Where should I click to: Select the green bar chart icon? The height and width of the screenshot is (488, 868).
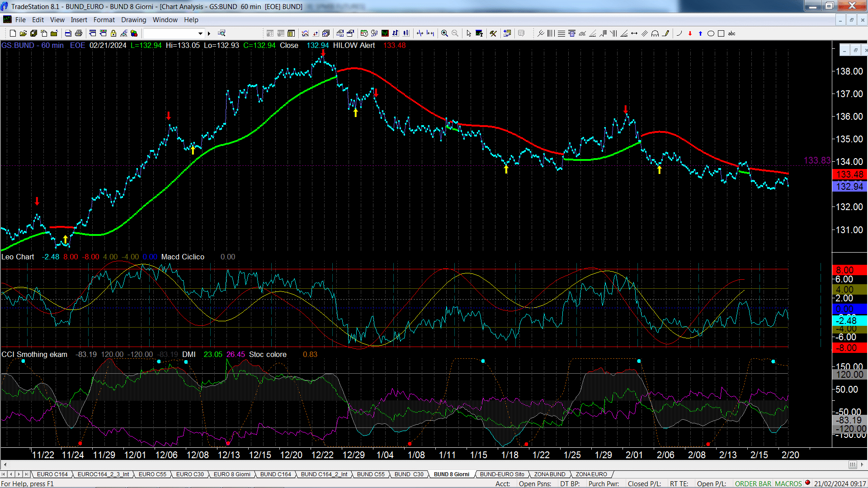click(385, 33)
